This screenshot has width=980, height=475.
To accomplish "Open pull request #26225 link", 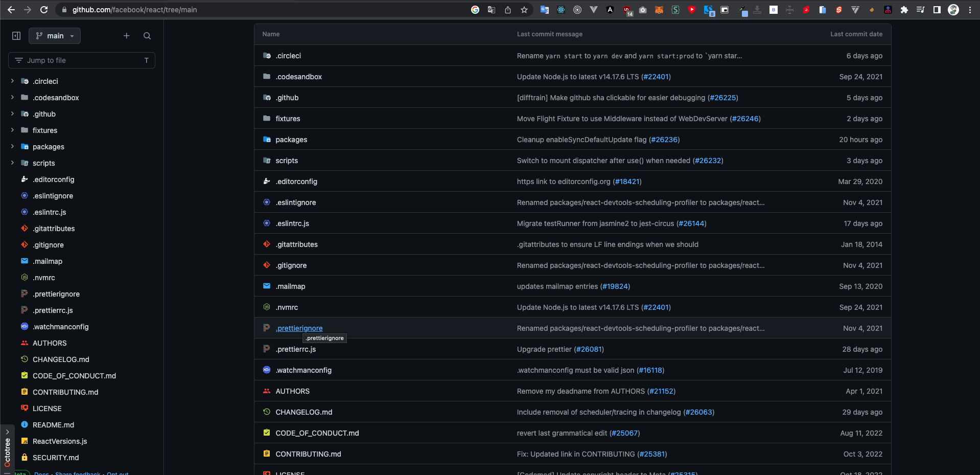I will (723, 98).
